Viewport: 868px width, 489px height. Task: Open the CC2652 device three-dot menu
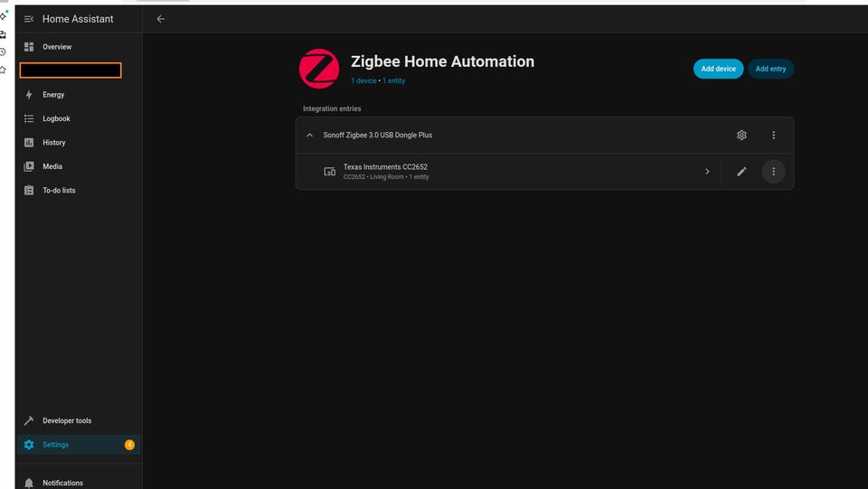(x=773, y=172)
